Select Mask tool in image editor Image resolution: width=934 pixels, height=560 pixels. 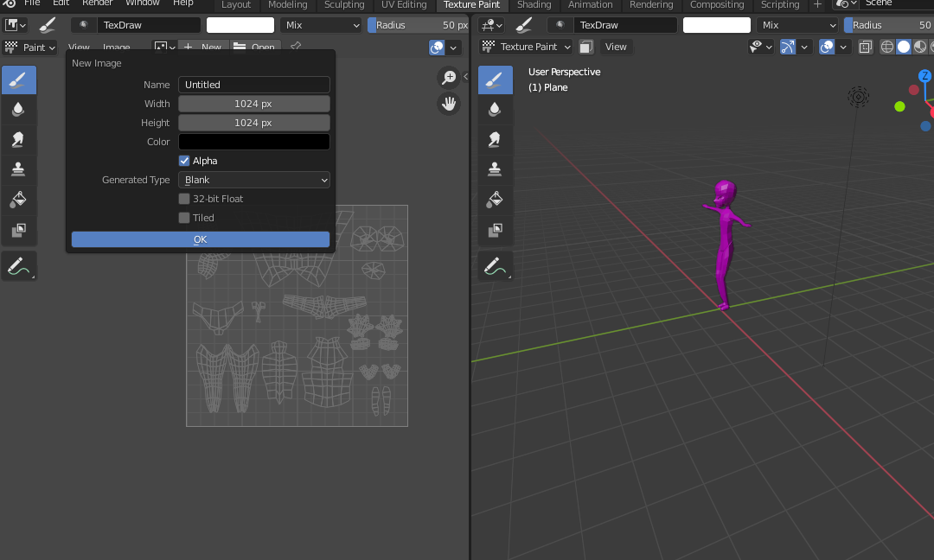(x=18, y=230)
